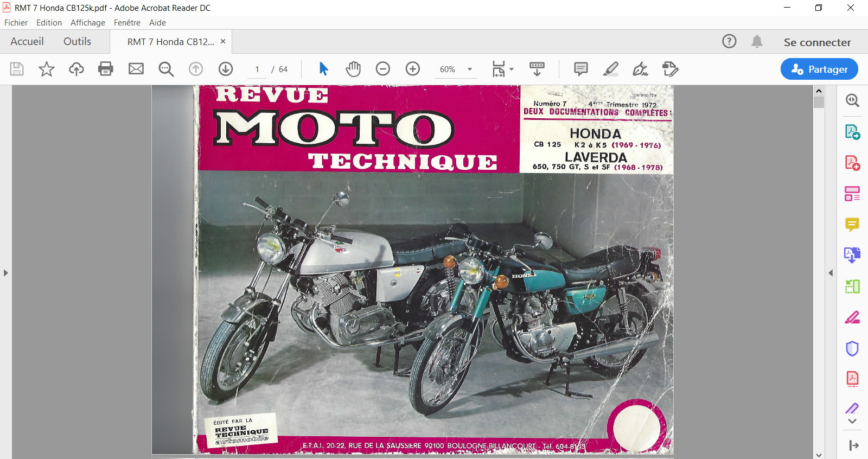Click the Save file icon
Image resolution: width=868 pixels, height=459 pixels.
(x=17, y=69)
